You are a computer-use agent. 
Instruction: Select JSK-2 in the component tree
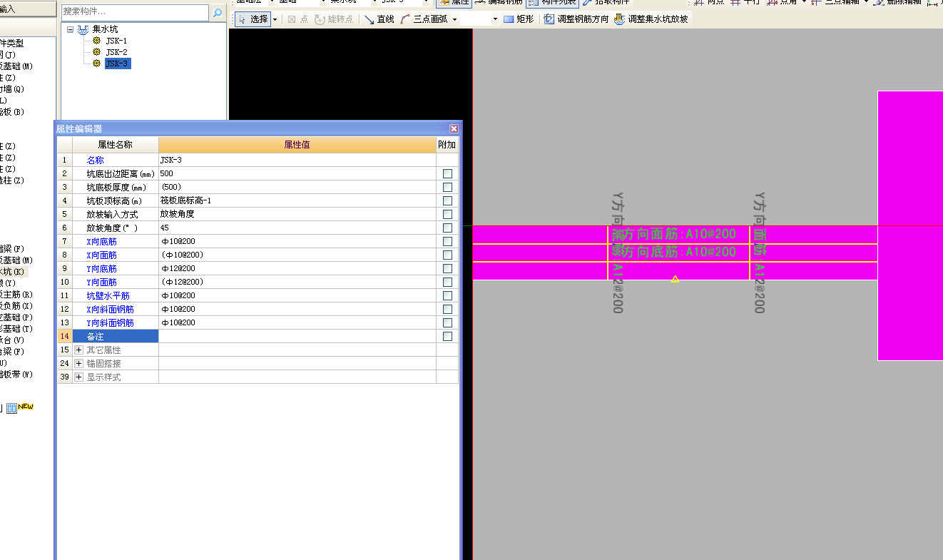pyautogui.click(x=116, y=52)
